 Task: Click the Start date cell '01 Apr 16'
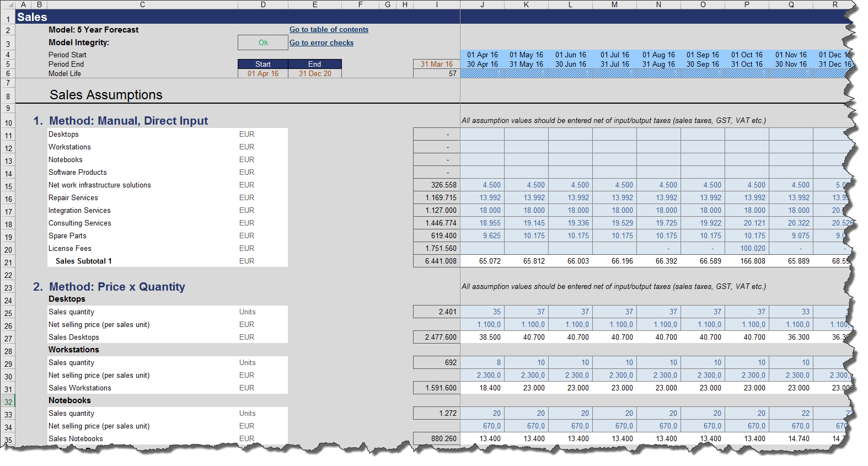(x=263, y=74)
